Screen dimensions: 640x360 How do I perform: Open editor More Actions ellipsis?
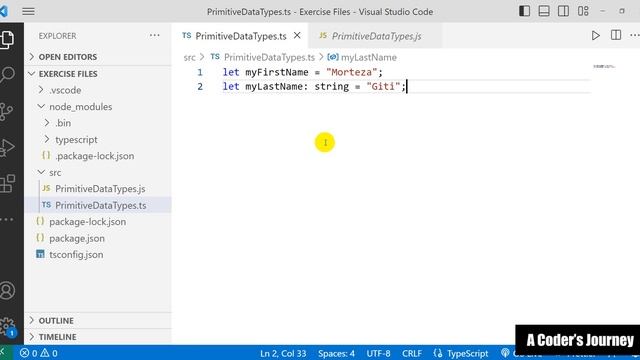tap(635, 36)
